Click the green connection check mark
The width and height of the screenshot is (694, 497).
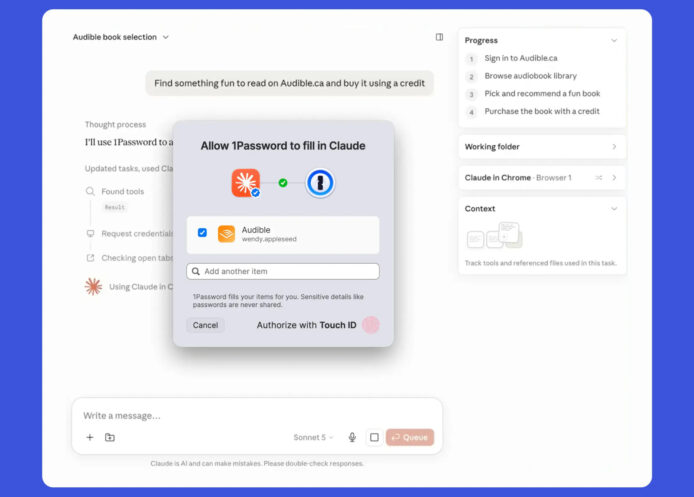tap(283, 183)
